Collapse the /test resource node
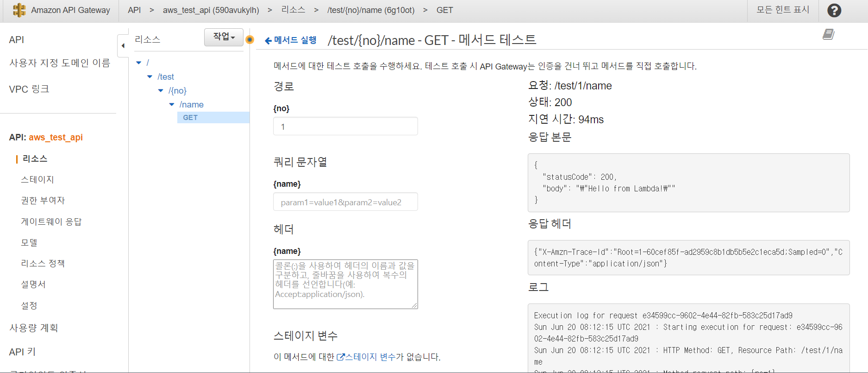The height and width of the screenshot is (373, 868). tap(150, 76)
